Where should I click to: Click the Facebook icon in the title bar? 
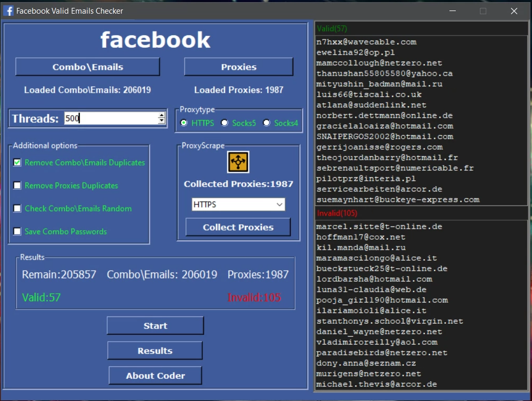8,11
